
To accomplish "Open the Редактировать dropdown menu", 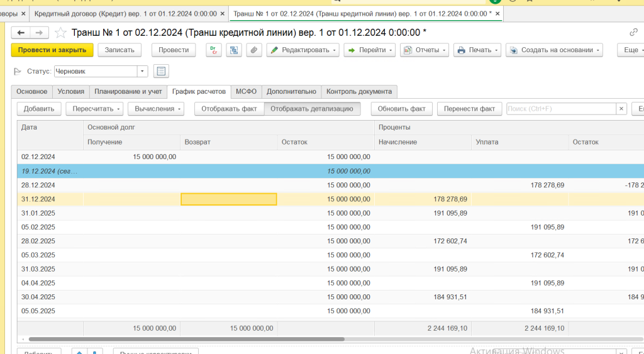I will point(303,50).
